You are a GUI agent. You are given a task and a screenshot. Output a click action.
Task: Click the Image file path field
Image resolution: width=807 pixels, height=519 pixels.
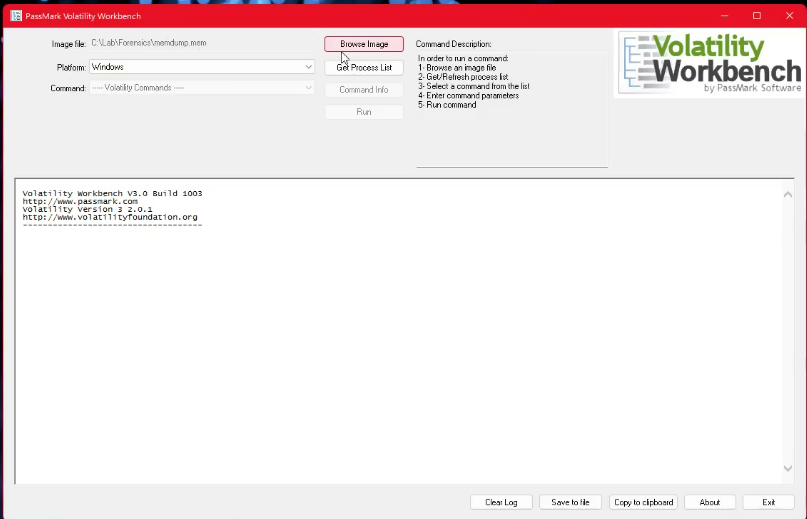(202, 43)
